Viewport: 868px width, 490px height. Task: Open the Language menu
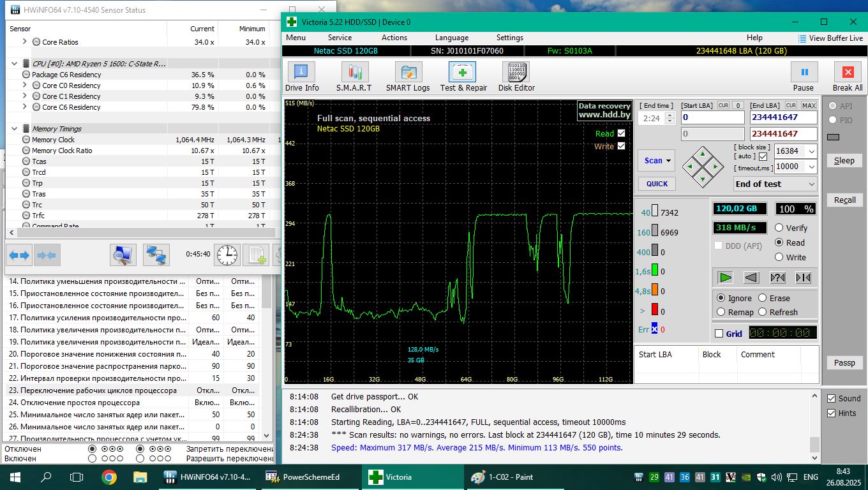[452, 38]
